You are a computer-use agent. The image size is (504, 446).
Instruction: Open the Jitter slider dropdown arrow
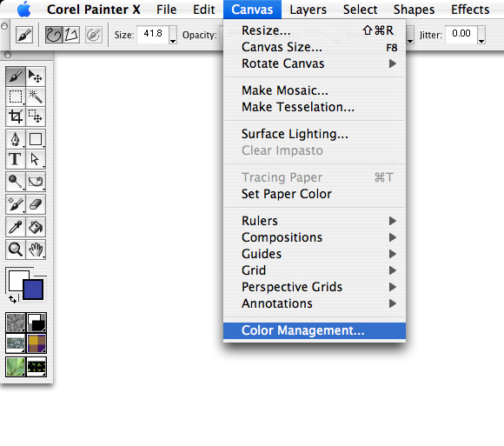click(481, 35)
